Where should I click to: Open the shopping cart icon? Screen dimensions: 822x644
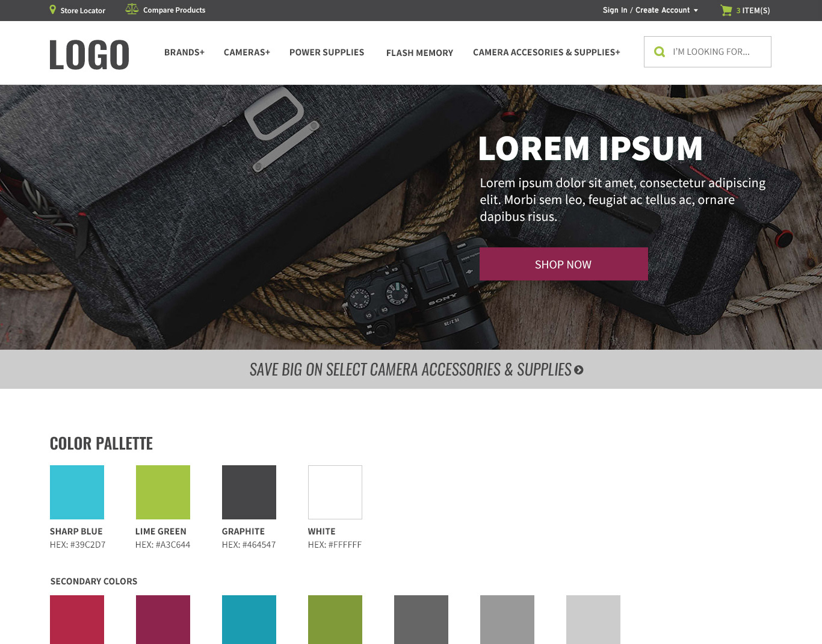[726, 10]
